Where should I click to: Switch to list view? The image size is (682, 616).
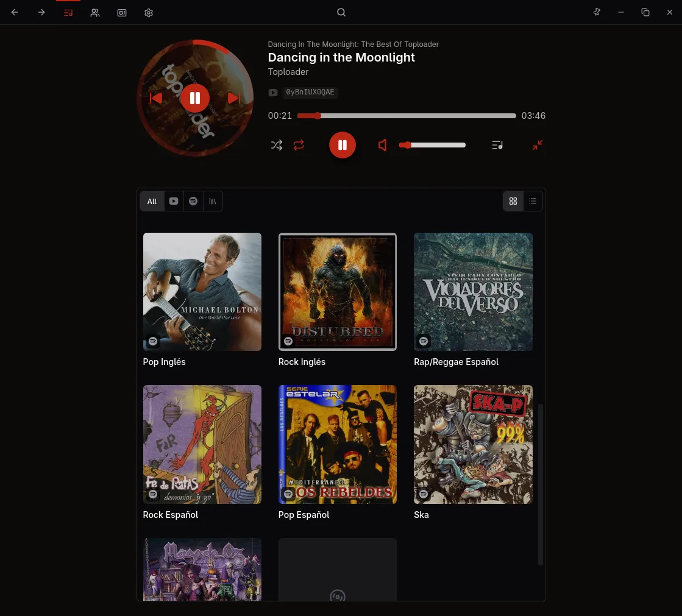pos(533,201)
